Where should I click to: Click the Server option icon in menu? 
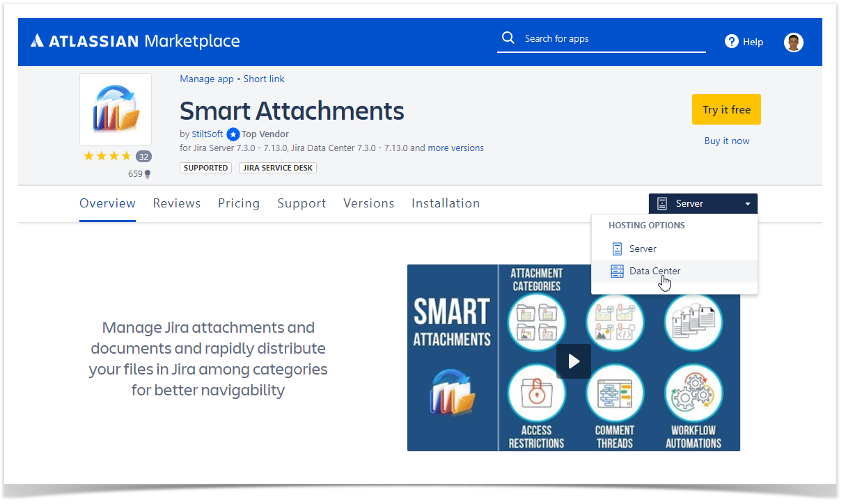616,249
